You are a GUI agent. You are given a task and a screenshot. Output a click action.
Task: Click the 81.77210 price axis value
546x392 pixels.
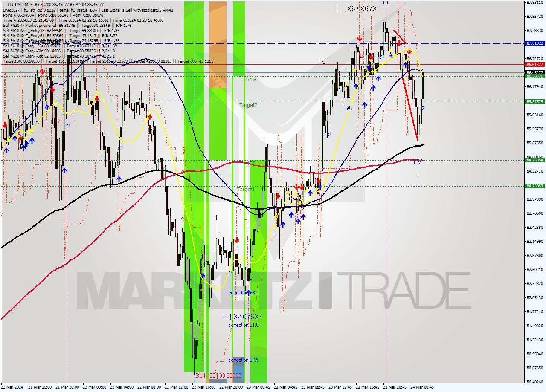[535, 312]
